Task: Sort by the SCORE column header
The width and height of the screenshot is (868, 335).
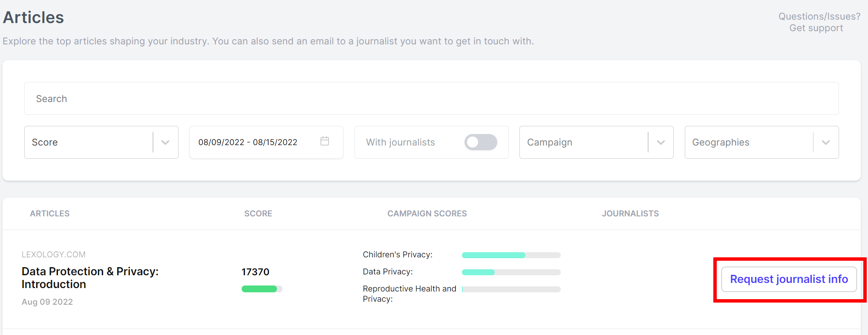Action: coord(258,213)
